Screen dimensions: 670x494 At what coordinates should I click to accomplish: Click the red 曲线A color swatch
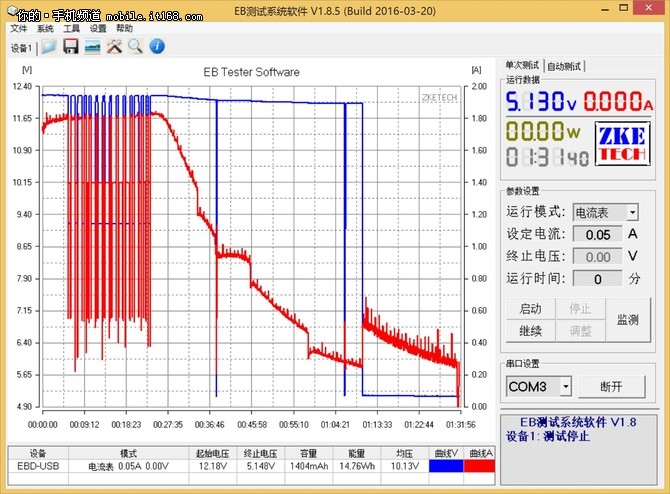point(479,466)
